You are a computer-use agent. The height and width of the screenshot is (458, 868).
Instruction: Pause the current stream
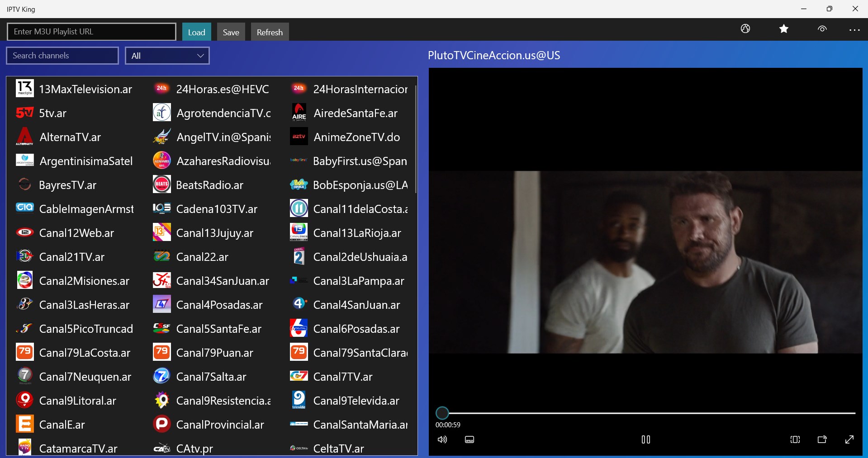[645, 439]
